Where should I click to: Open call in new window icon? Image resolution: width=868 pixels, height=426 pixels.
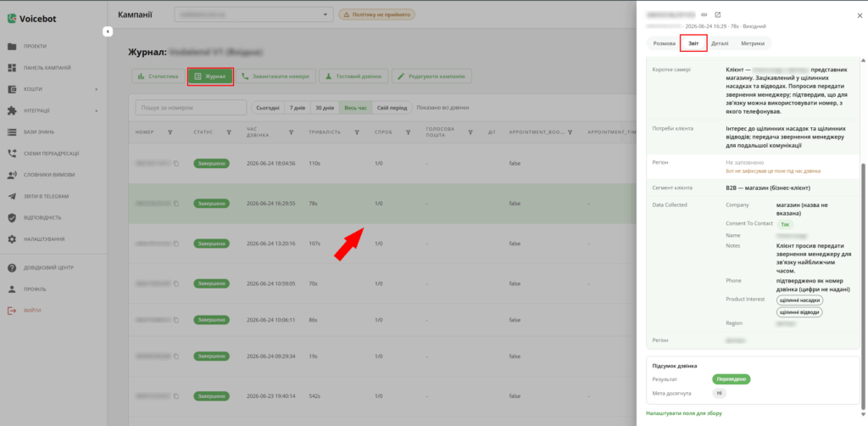(718, 15)
